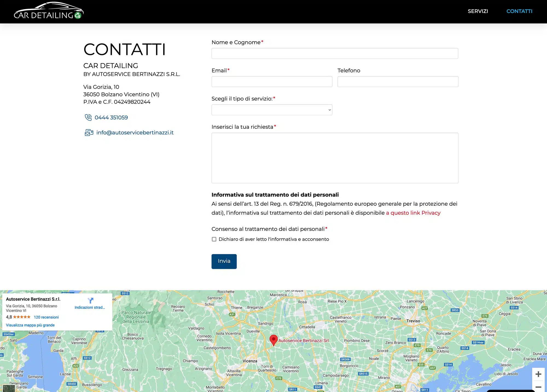The image size is (547, 392).
Task: Click the red Autoservice Bertinazzi map pin
Action: click(273, 340)
